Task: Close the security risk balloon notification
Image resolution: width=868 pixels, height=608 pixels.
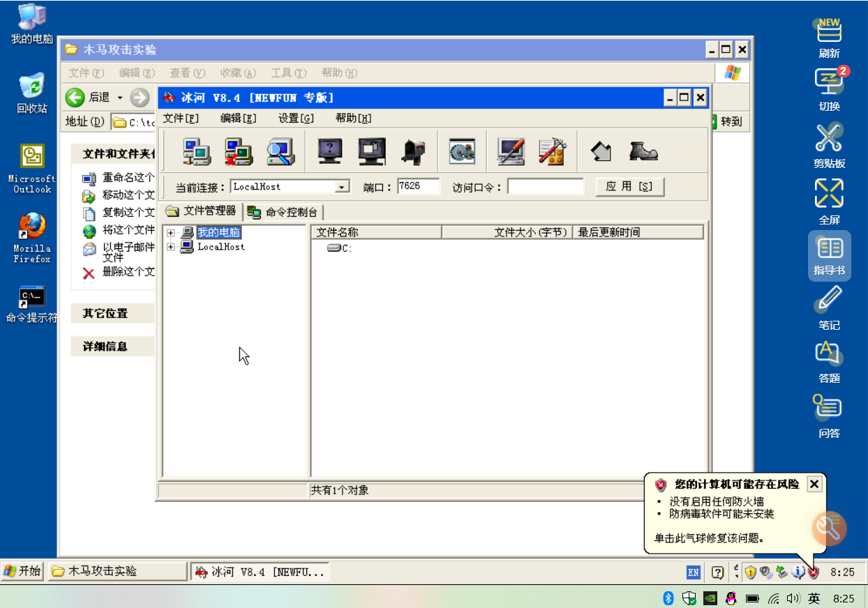Action: coord(814,484)
